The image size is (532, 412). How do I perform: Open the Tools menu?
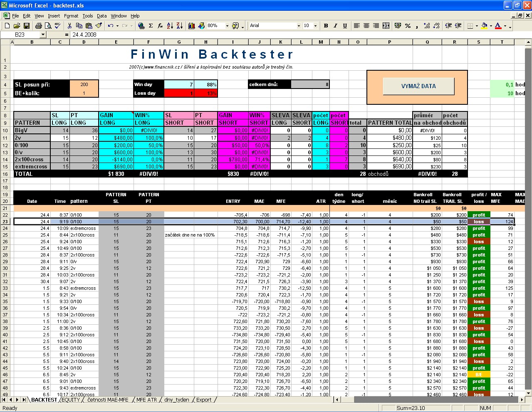(88, 16)
